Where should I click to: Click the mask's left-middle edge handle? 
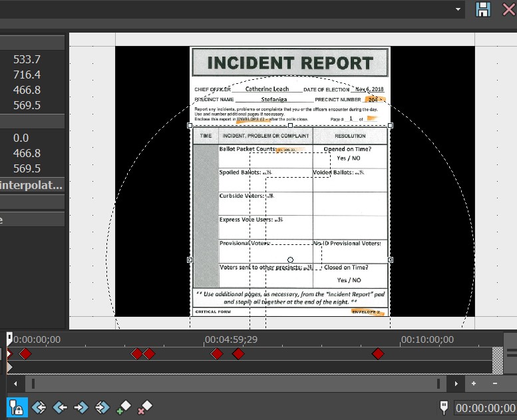pyautogui.click(x=190, y=260)
